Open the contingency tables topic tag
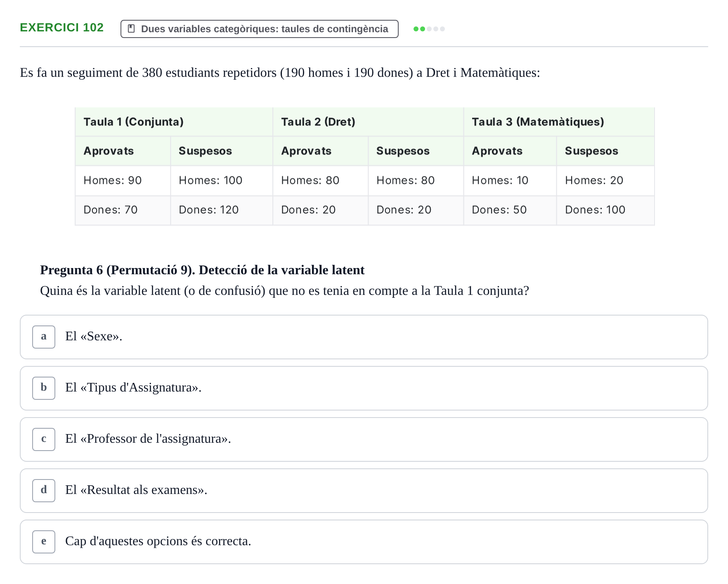Screen dimensions: 728x584 tap(260, 29)
